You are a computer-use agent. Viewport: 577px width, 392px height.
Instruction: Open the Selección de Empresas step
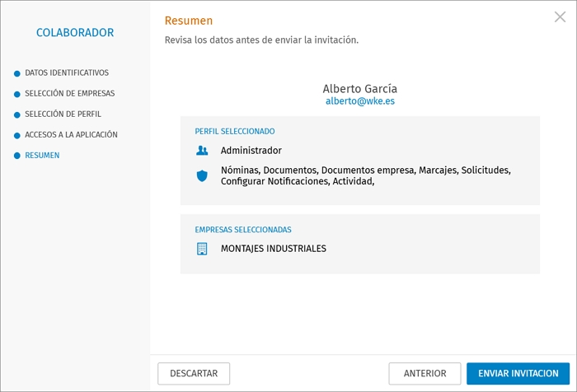pos(70,93)
